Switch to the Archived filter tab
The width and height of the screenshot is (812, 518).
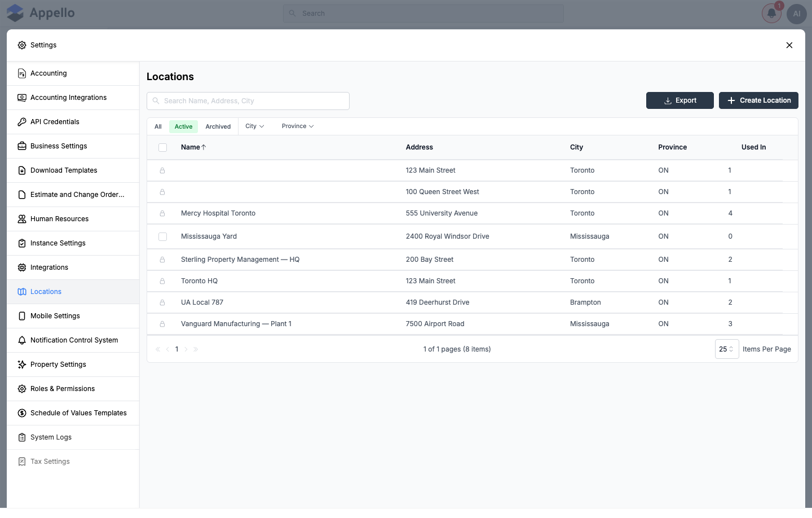(218, 126)
